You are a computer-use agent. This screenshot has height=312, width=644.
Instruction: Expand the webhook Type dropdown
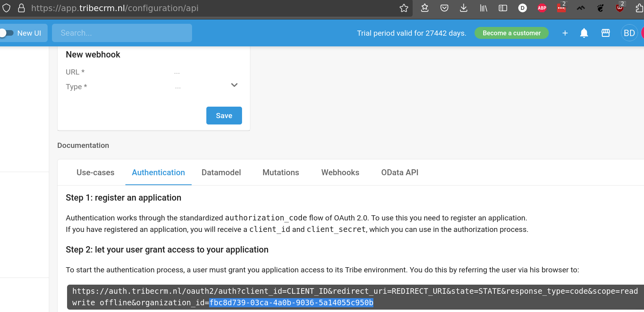coord(234,85)
